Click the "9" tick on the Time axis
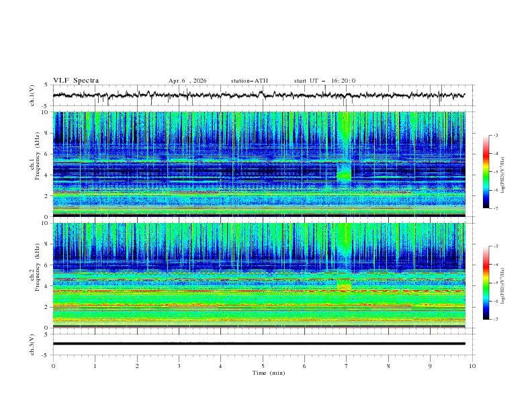Image resolution: width=532 pixels, height=411 pixels. [x=430, y=366]
